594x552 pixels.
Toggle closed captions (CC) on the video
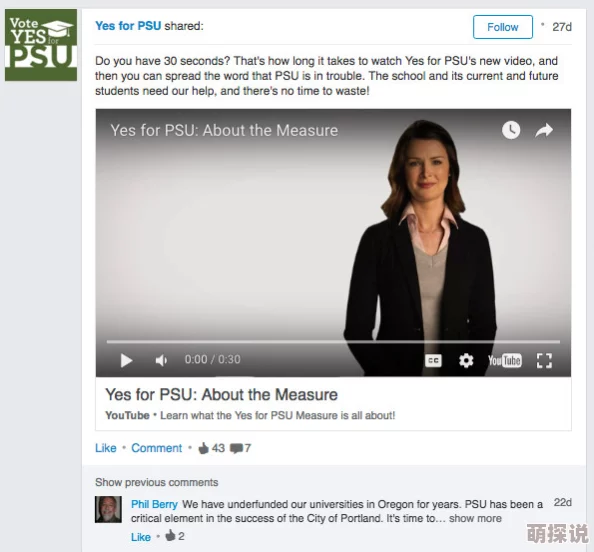coord(433,360)
